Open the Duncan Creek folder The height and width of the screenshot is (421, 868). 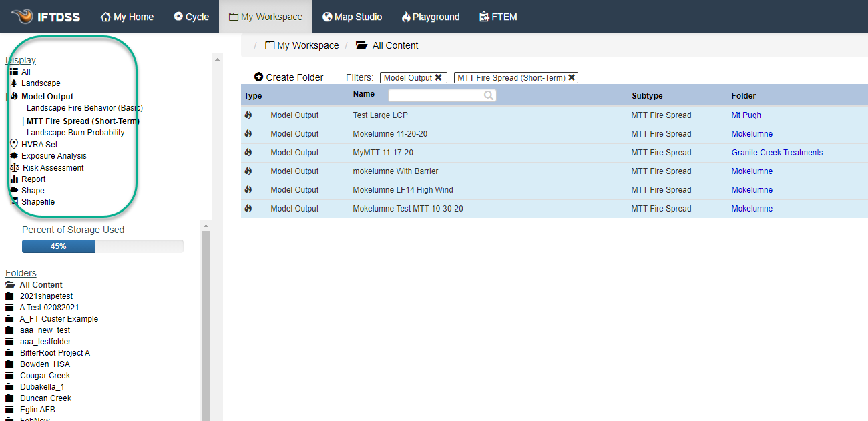[x=39, y=398]
